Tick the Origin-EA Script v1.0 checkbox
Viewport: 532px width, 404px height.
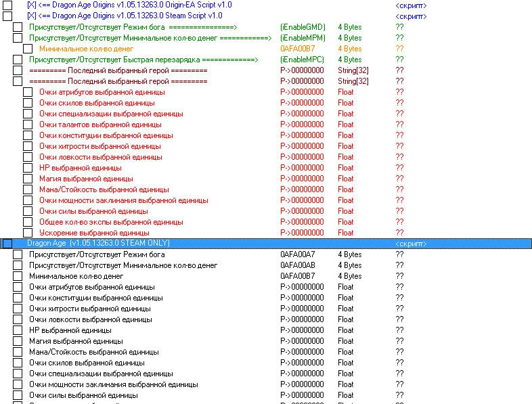tap(7, 5)
